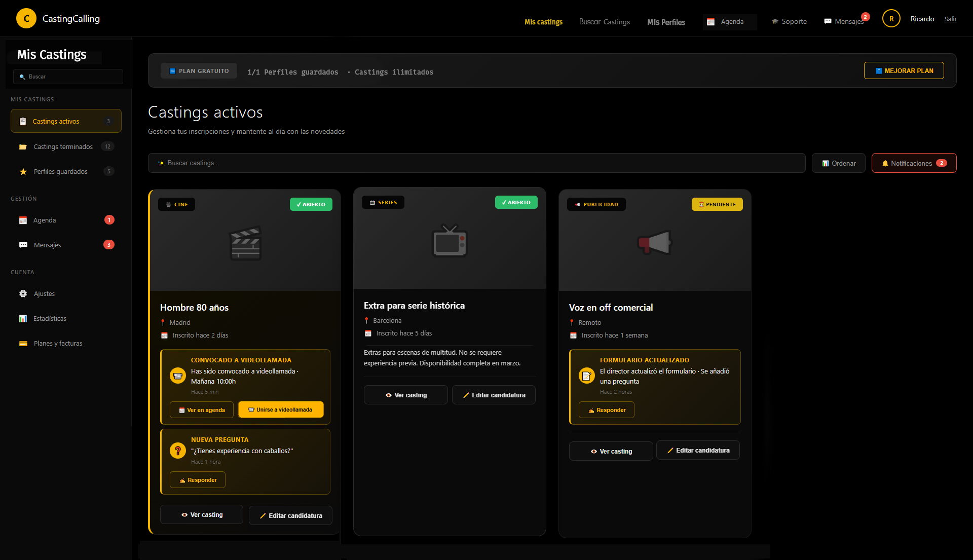973x560 pixels.
Task: Click the TV icon on series card
Action: [x=450, y=241]
